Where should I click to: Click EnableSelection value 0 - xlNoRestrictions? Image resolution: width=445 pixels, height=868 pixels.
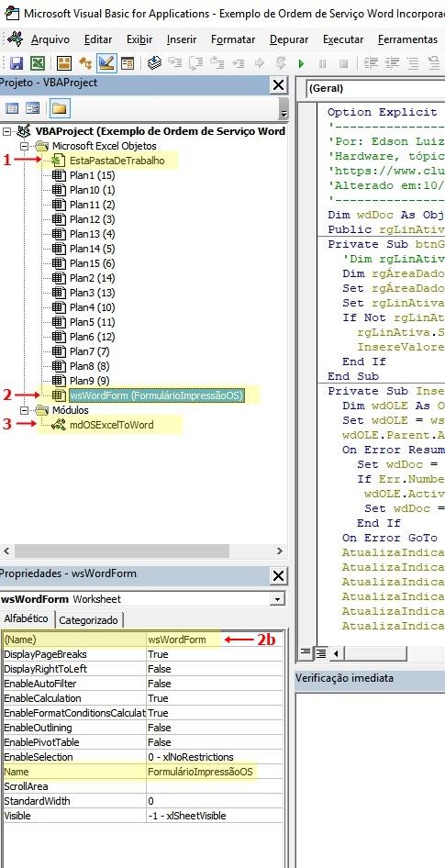point(215,757)
